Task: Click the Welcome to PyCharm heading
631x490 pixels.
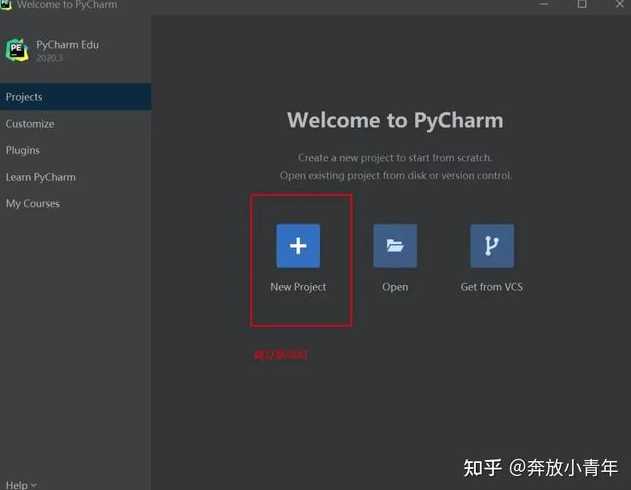Action: click(395, 120)
